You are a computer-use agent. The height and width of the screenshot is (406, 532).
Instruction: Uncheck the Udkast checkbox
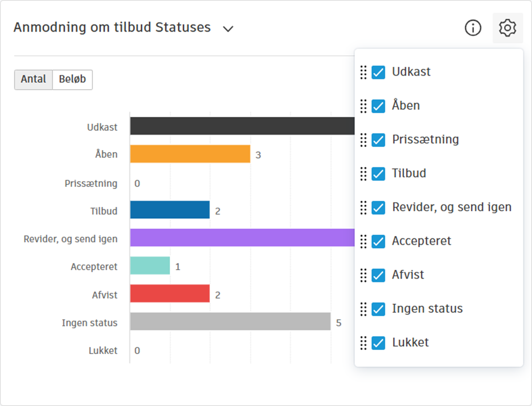pos(378,72)
